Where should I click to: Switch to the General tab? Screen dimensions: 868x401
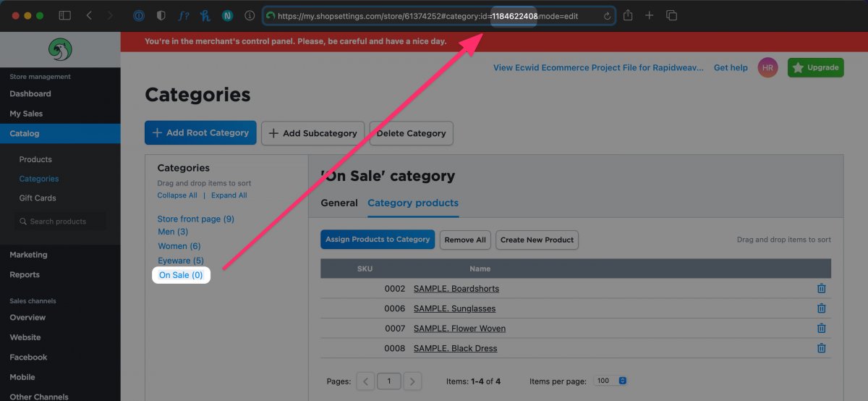(339, 203)
